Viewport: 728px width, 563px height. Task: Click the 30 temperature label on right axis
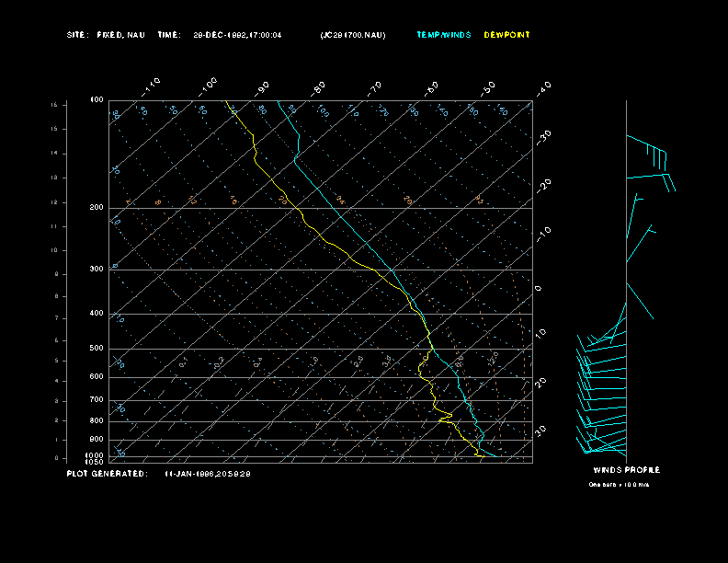[541, 430]
